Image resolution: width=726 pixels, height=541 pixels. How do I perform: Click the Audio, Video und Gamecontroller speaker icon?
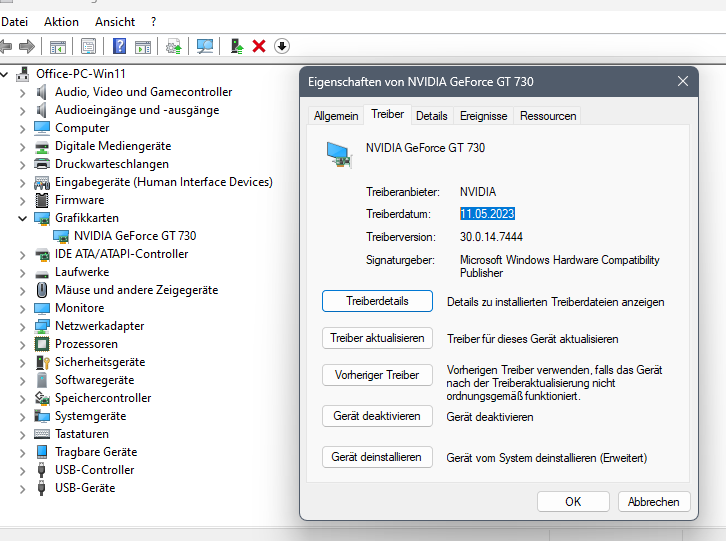[42, 92]
